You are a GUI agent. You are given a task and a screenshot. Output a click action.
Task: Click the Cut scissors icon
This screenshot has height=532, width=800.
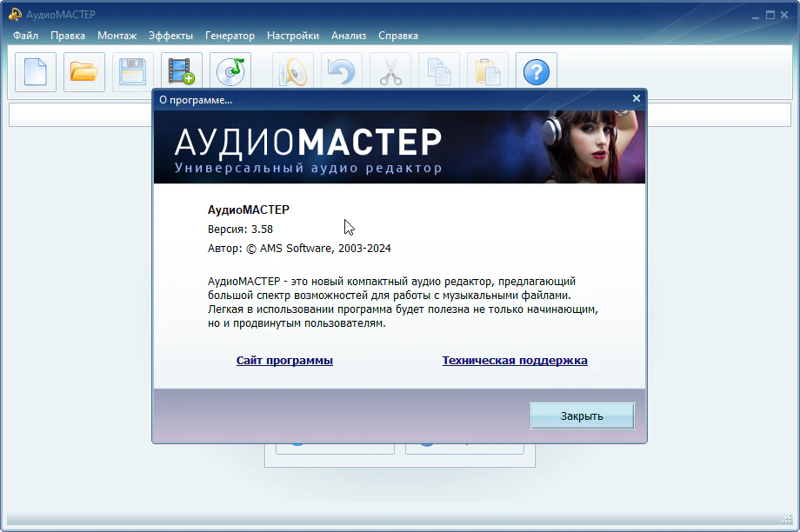[390, 72]
